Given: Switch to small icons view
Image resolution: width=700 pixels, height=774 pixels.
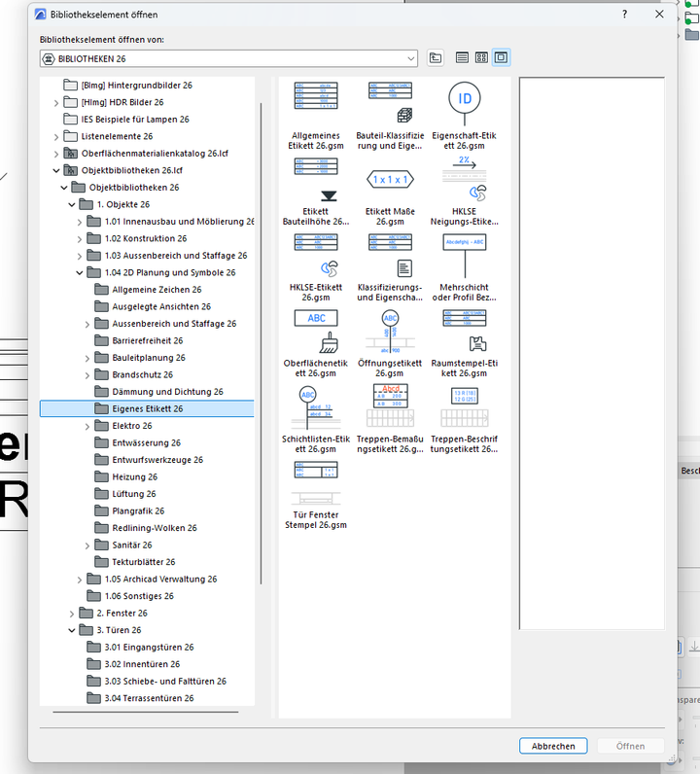Looking at the screenshot, I should [481, 57].
